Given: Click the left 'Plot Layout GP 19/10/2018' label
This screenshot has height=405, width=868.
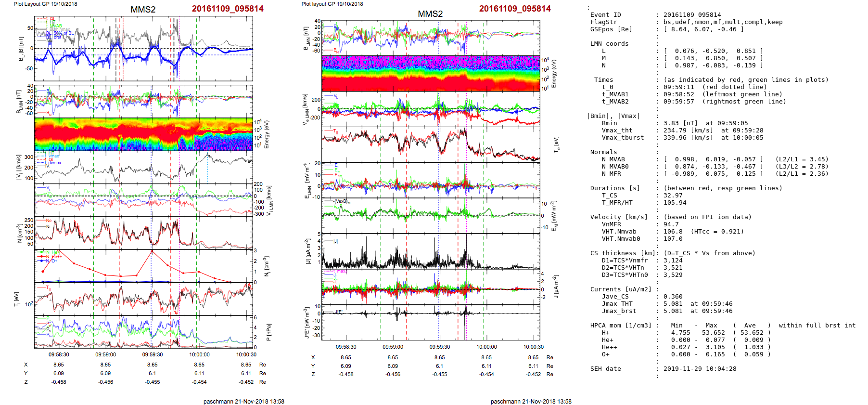Looking at the screenshot, I should (x=45, y=4).
